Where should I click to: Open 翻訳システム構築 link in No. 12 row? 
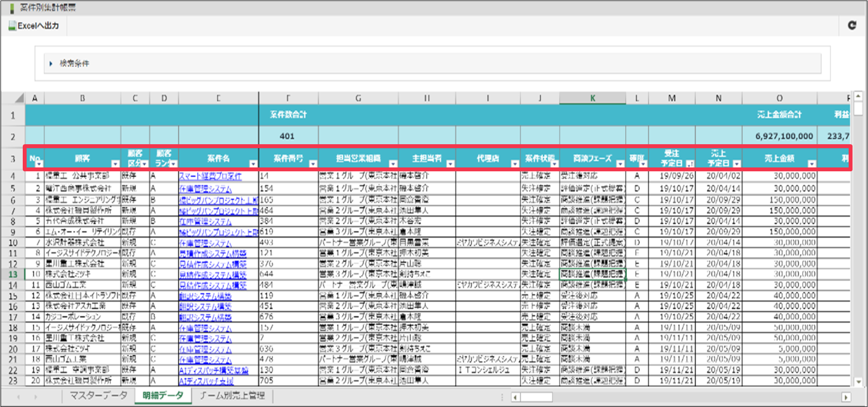[205, 296]
